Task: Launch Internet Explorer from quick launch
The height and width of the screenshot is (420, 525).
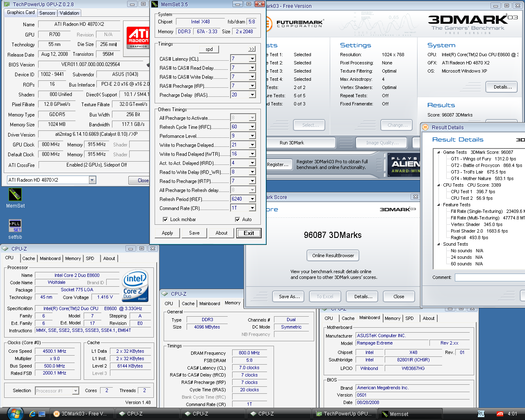Action: click(32, 414)
